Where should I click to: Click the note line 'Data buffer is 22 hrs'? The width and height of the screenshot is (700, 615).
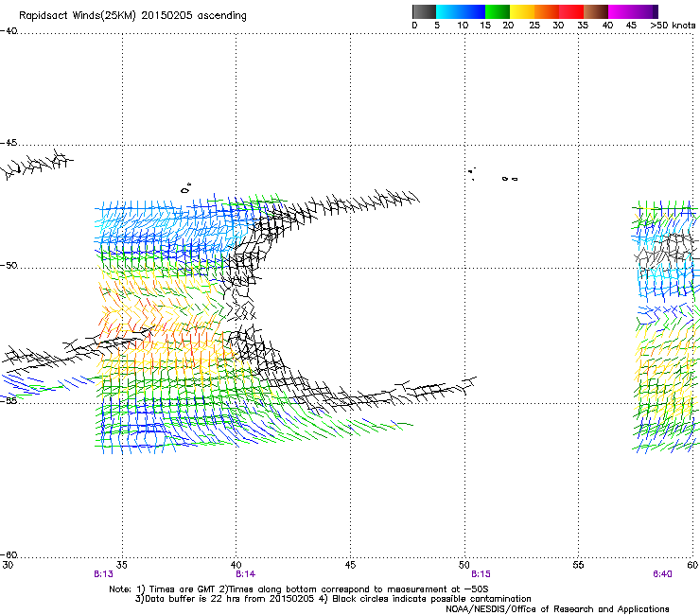[x=333, y=599]
